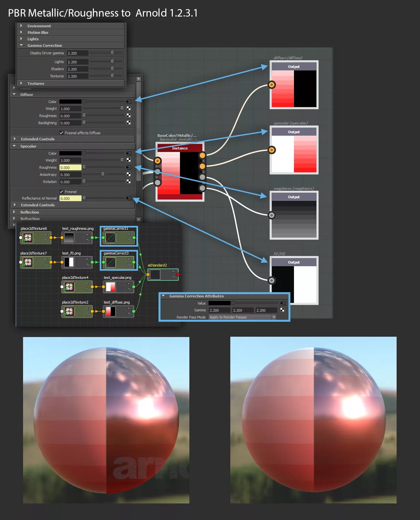Click the checker map button beside Gamma fields
Image resolution: width=420 pixels, height=520 pixels.
(282, 310)
